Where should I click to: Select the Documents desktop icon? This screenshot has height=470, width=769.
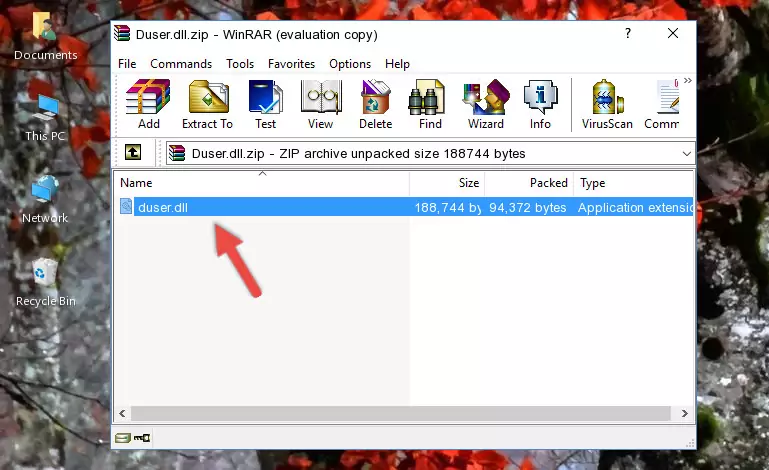point(46,36)
